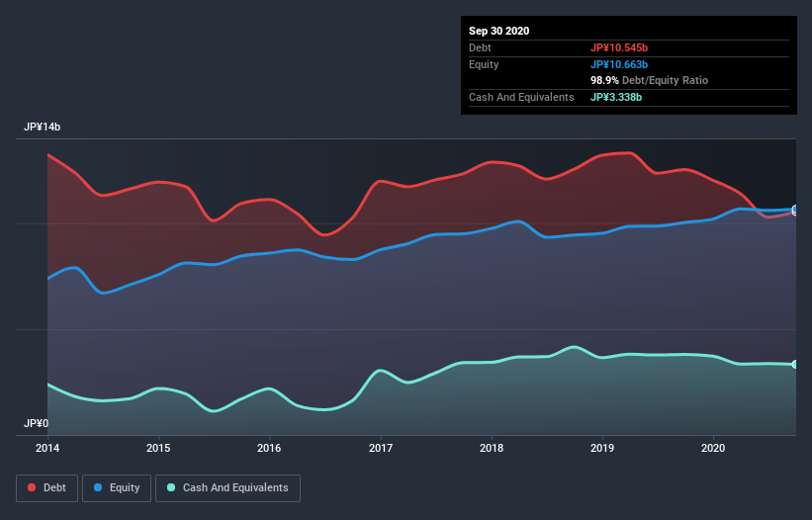Image resolution: width=812 pixels, height=520 pixels.
Task: Click the Sep 30 2020 tooltip date
Action: coord(499,31)
